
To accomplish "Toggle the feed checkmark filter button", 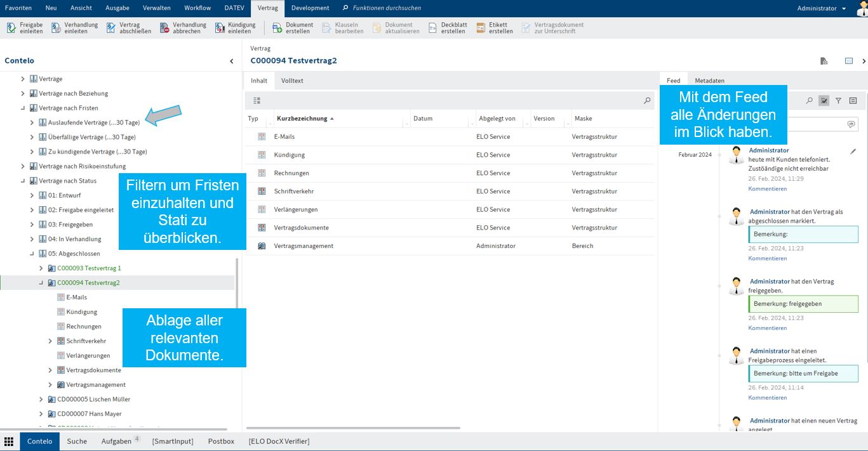I will 824,100.
